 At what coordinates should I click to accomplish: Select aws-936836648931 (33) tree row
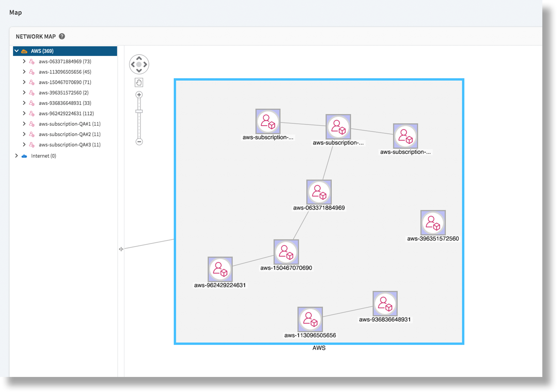pyautogui.click(x=65, y=103)
